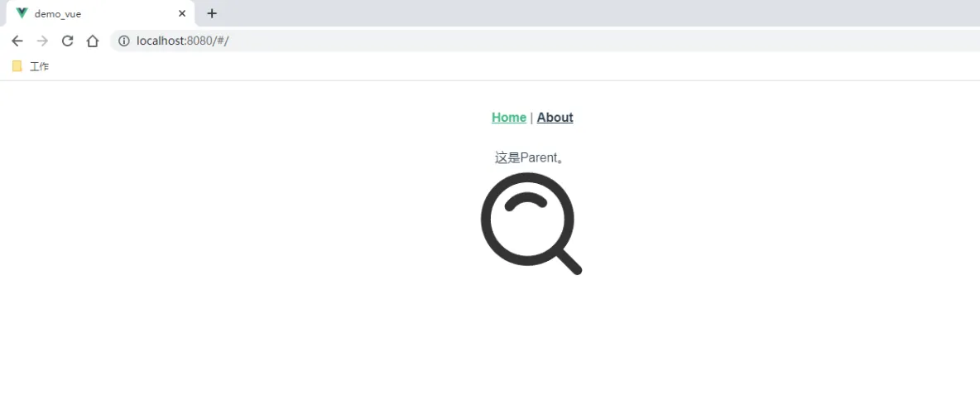Go to the browser home page icon
This screenshot has width=980, height=401.
93,41
